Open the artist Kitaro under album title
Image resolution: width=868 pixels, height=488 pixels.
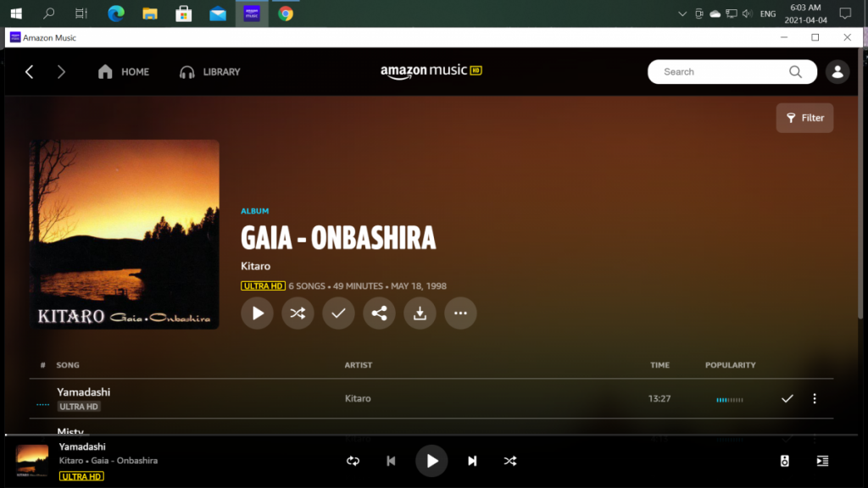tap(256, 266)
